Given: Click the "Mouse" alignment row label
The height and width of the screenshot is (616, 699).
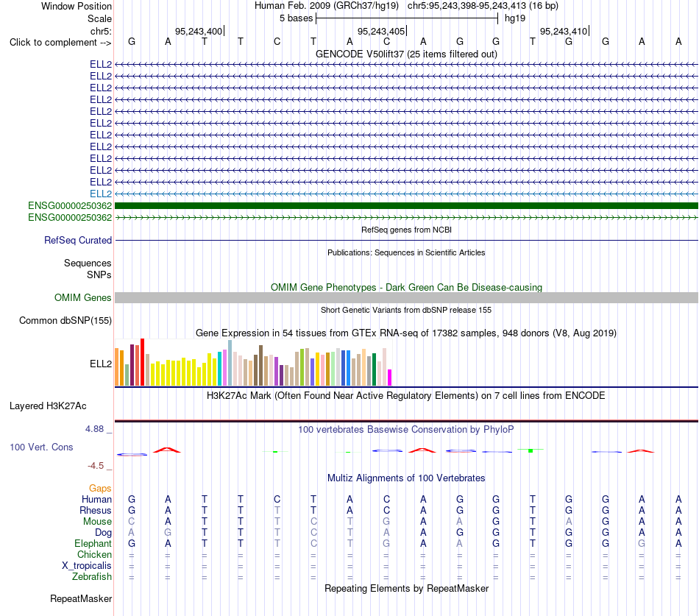Looking at the screenshot, I should [97, 522].
